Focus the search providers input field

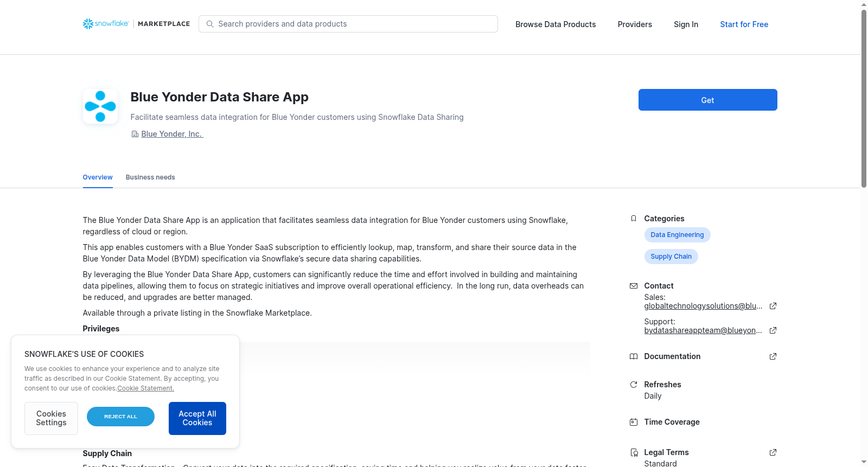[x=348, y=24]
